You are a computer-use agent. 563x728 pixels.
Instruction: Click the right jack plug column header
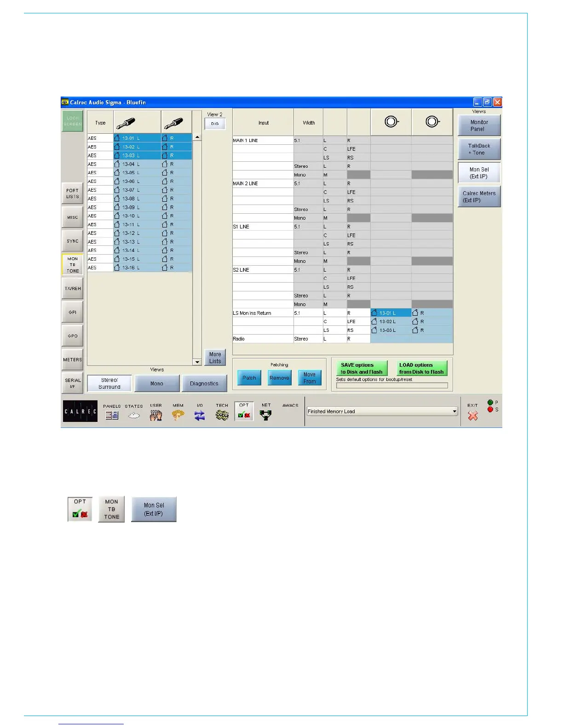click(x=177, y=123)
